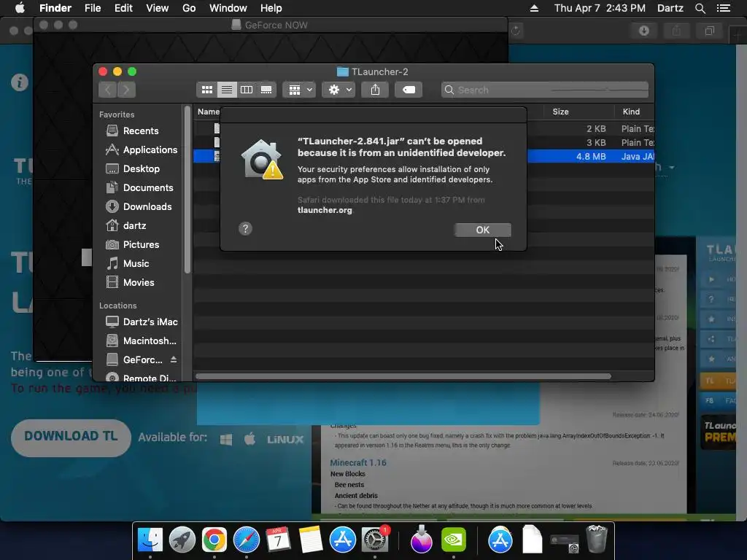
Task: Open the gear Action menu dropdown
Action: pos(338,90)
